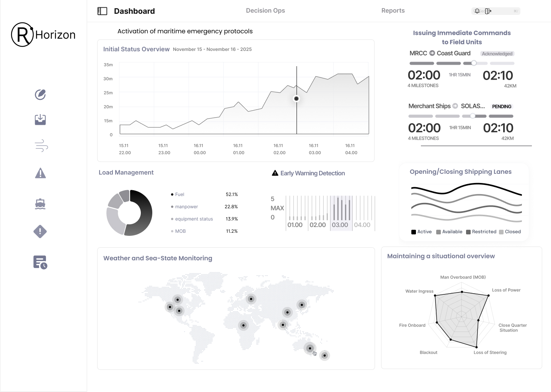Image resolution: width=551 pixels, height=392 pixels.
Task: Click the PENDING status badge
Action: pos(501,106)
